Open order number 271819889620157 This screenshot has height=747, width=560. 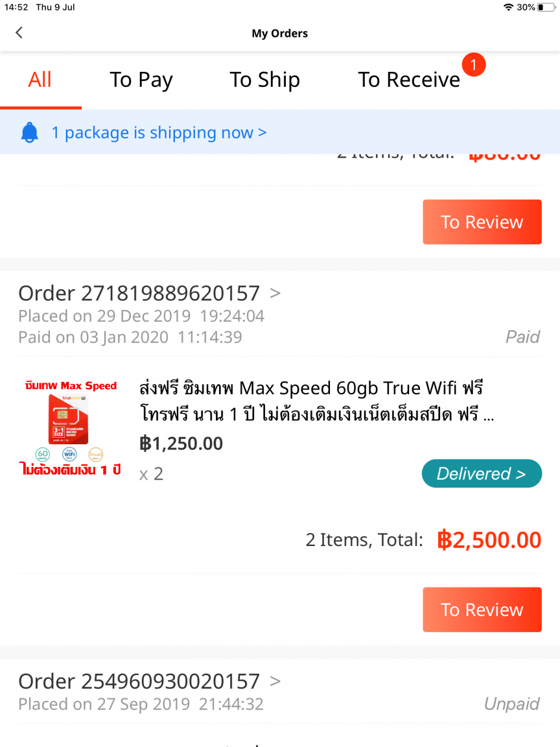[139, 293]
